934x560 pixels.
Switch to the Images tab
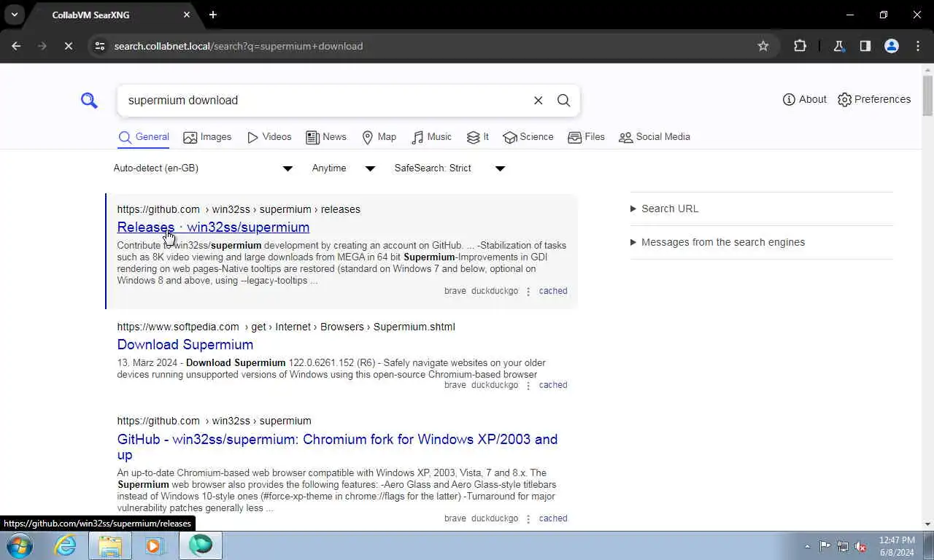pos(207,137)
